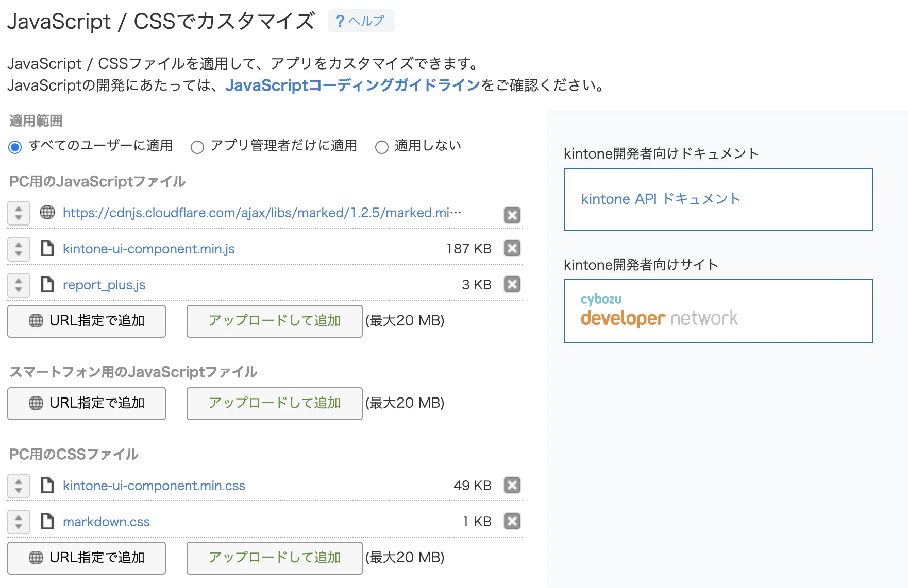This screenshot has width=908, height=588.
Task: Open kintone API ドキュメント link
Action: coord(661,199)
